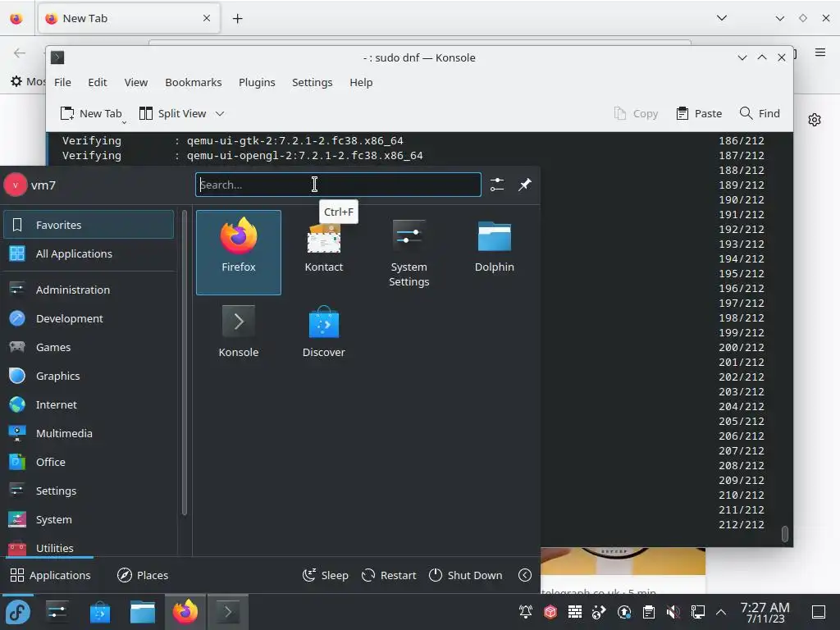Click the Shut Down button

click(466, 575)
